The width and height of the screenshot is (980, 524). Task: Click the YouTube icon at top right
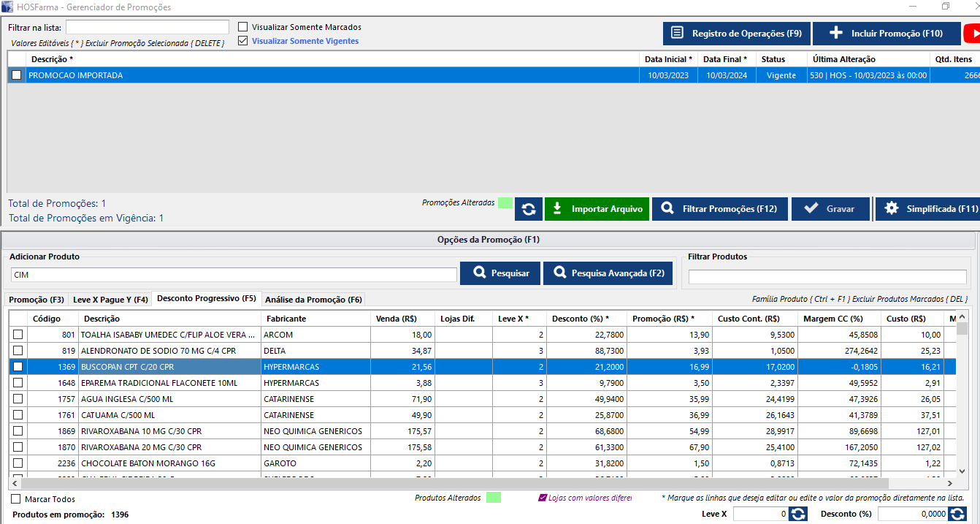pyautogui.click(x=972, y=34)
